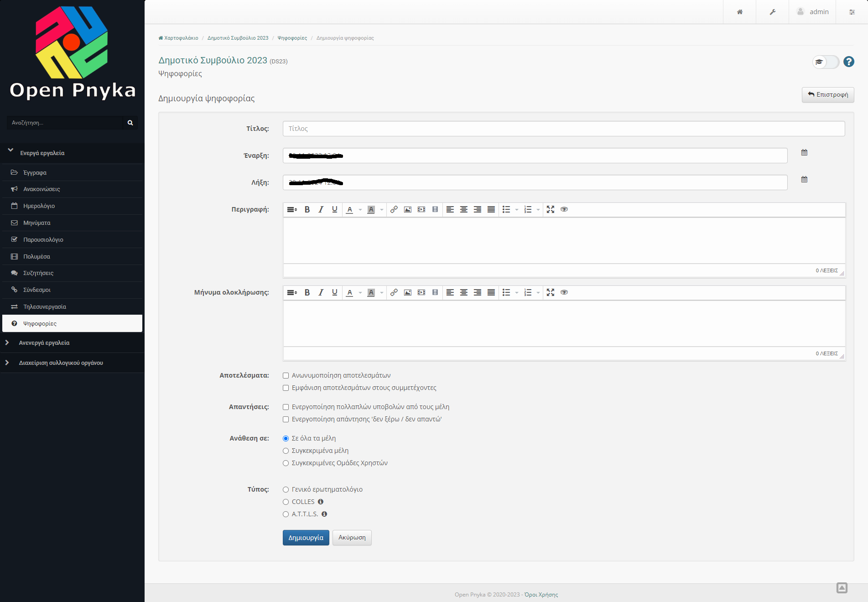Screen dimensions: 868x602
Task: Open calendar picker for Έναρξη
Action: (804, 152)
